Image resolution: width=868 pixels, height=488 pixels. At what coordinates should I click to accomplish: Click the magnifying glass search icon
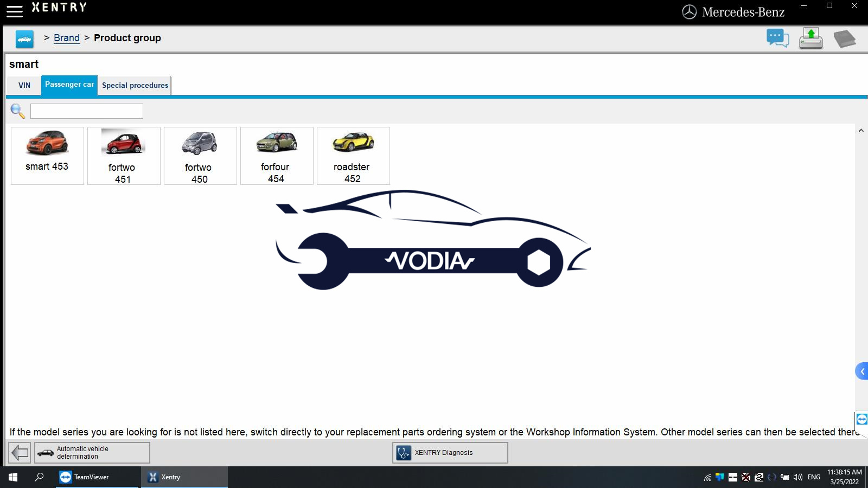coord(17,111)
